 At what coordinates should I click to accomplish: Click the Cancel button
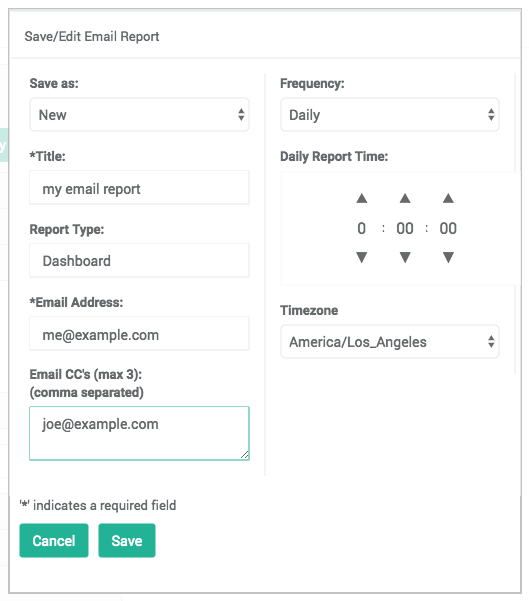[54, 540]
